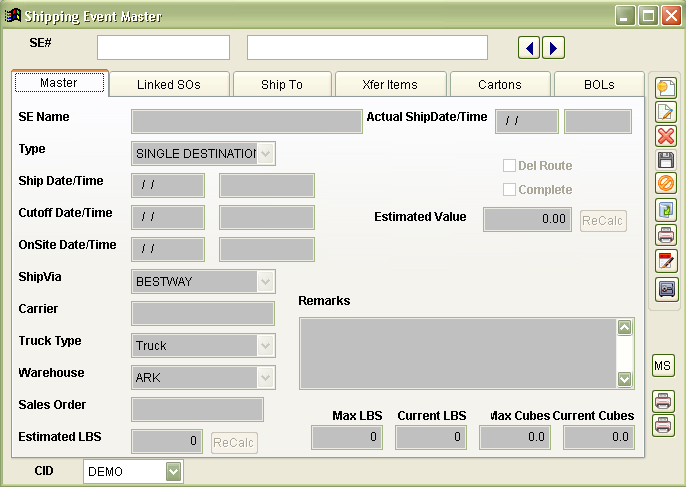Switch to the Linked SOs tab

[169, 85]
